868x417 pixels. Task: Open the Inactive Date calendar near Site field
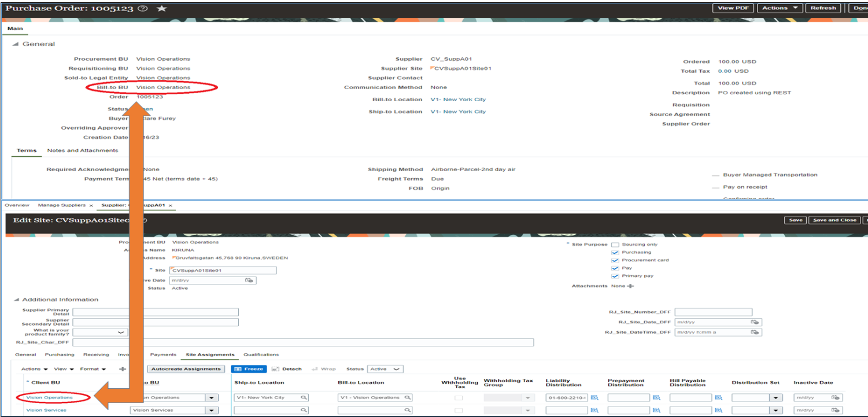pyautogui.click(x=249, y=280)
